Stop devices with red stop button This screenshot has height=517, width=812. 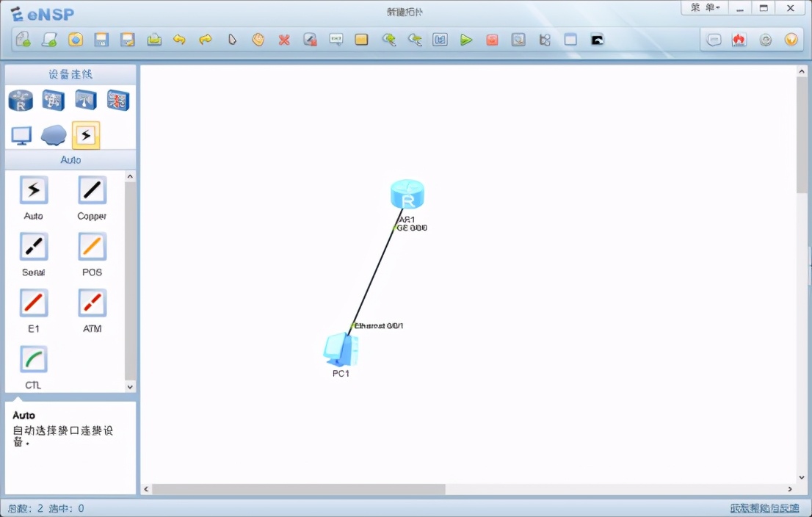coord(492,40)
